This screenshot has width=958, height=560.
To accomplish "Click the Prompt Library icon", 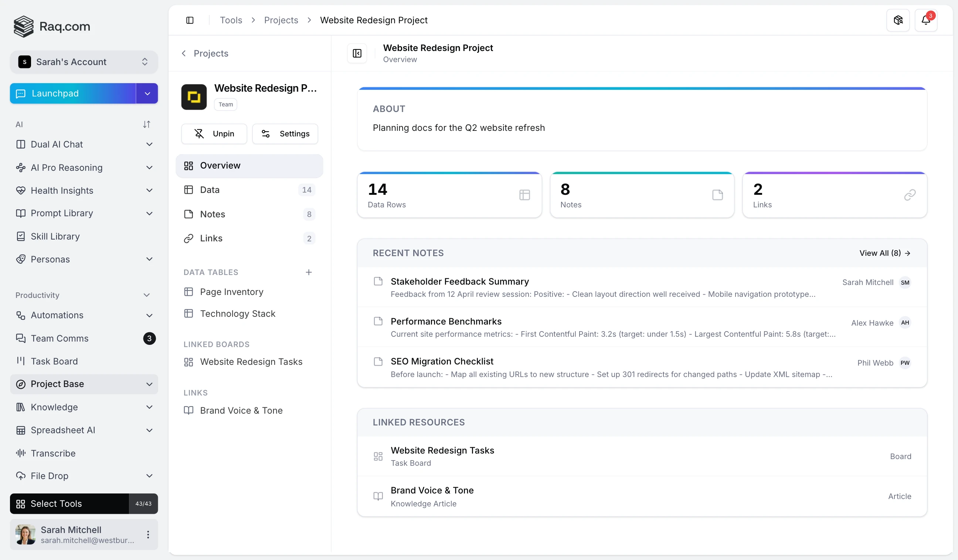I will tap(21, 213).
